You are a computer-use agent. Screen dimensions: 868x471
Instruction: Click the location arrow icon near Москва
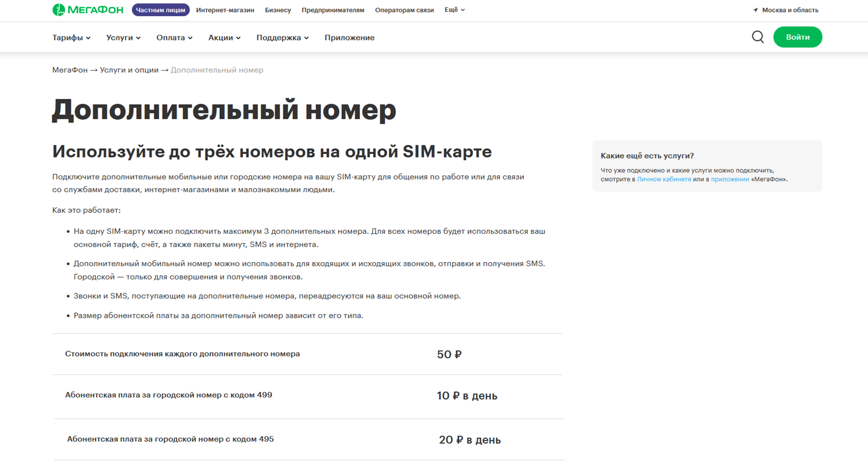(755, 10)
